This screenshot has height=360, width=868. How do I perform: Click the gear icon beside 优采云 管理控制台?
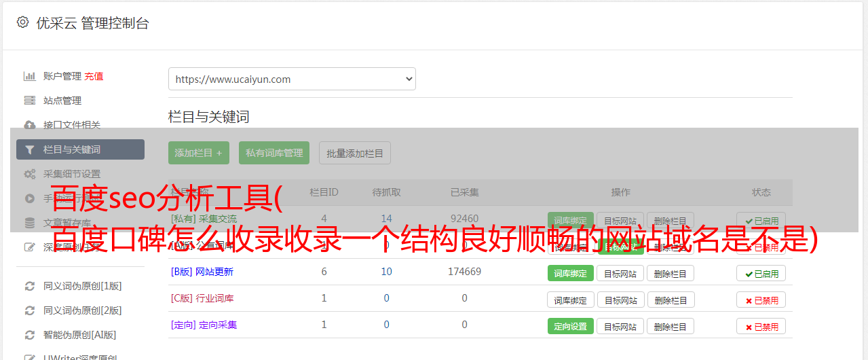click(x=22, y=22)
